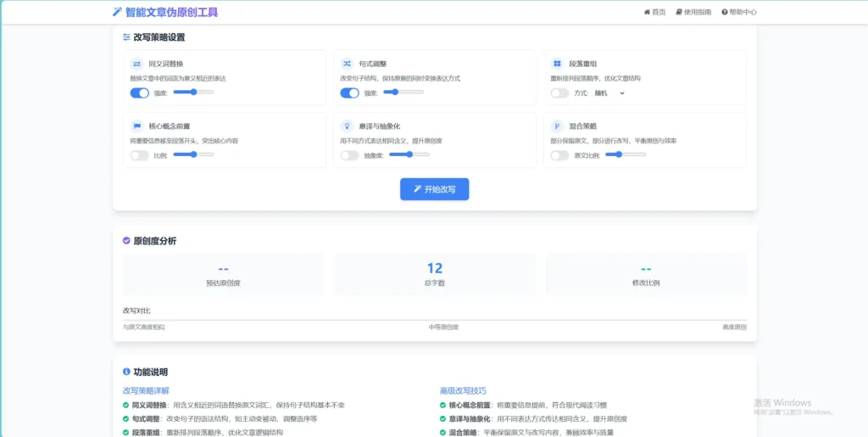Adjust the 混合策略 原文比例 slider

coord(626,154)
